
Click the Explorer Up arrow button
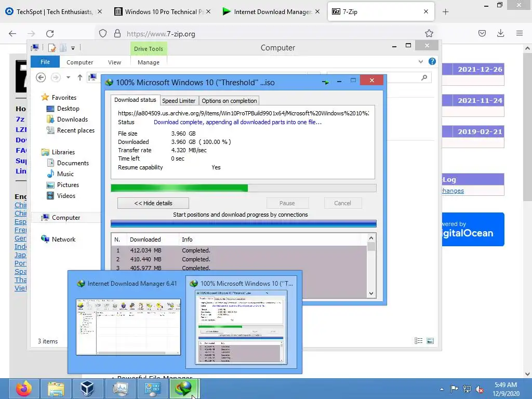tap(79, 78)
